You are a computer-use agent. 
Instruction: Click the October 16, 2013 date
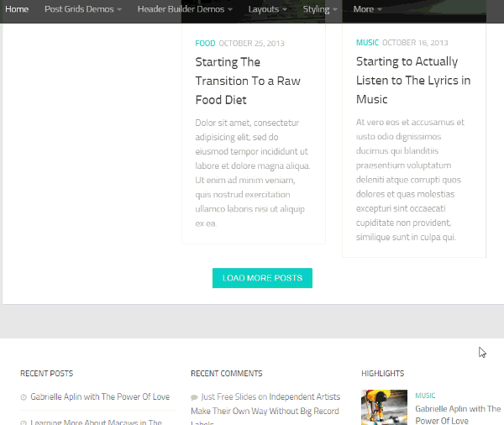(x=415, y=43)
